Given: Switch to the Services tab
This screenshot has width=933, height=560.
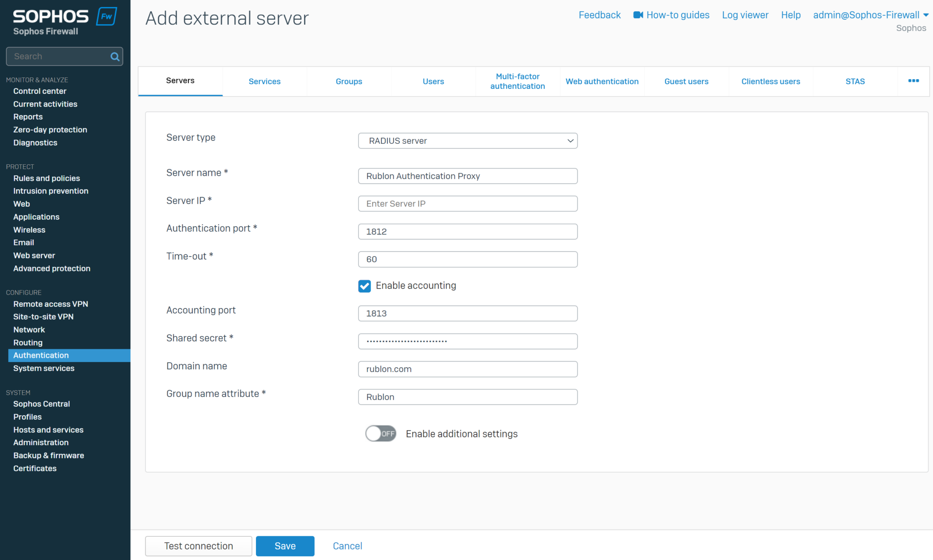Looking at the screenshot, I should [x=265, y=81].
